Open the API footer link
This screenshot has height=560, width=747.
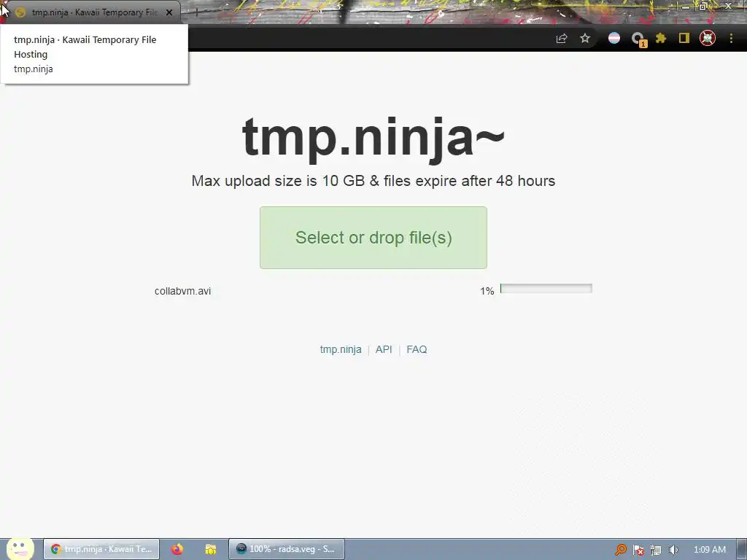(384, 349)
